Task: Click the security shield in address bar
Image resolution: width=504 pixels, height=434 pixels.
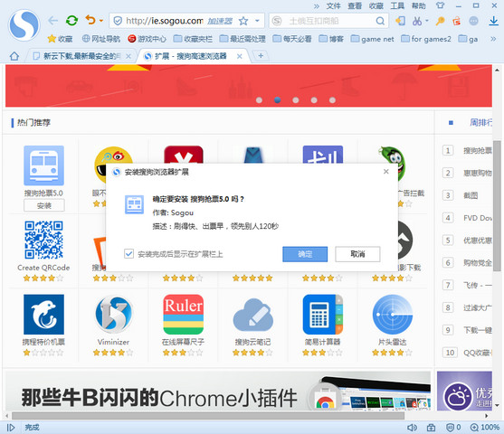Action: [118, 21]
